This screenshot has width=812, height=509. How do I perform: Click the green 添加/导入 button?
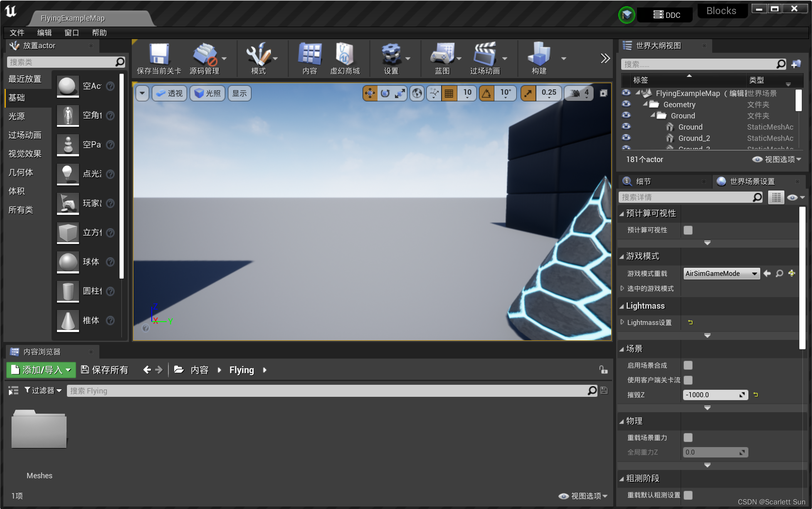(41, 370)
